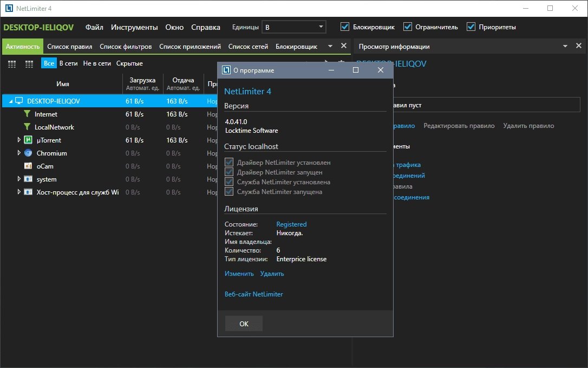The width and height of the screenshot is (588, 368).
Task: Minimize the О программе dialog
Action: (x=331, y=70)
